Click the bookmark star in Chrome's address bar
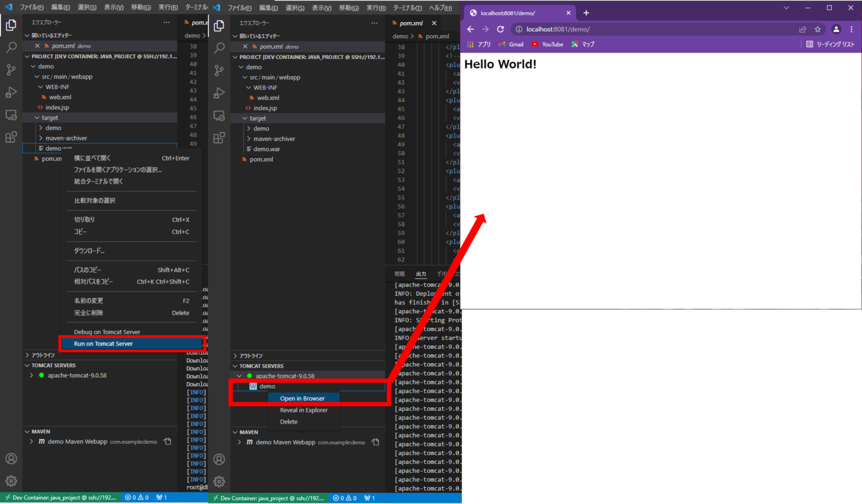 [818, 29]
